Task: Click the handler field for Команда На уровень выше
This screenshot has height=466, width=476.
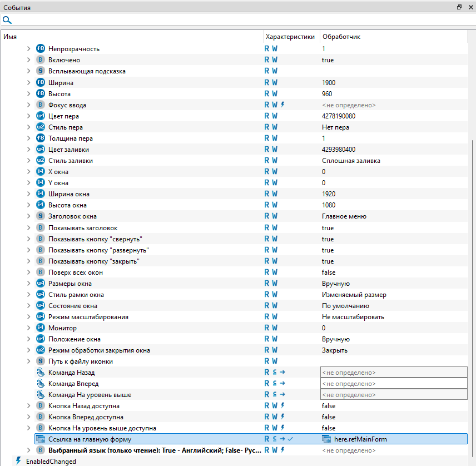Action: tap(394, 395)
